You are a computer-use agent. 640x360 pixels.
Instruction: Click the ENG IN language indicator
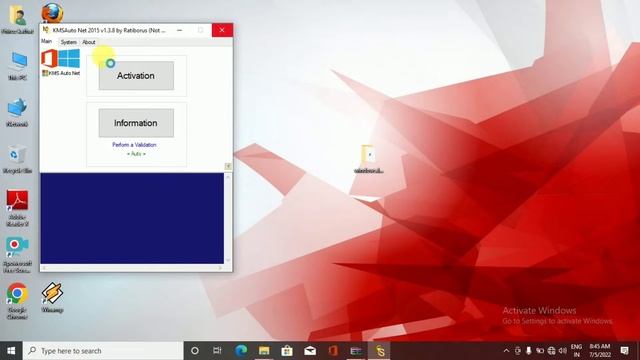(x=576, y=351)
